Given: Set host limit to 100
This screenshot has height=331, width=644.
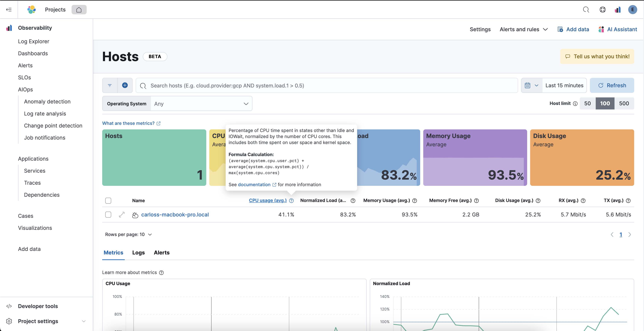Looking at the screenshot, I should point(605,104).
